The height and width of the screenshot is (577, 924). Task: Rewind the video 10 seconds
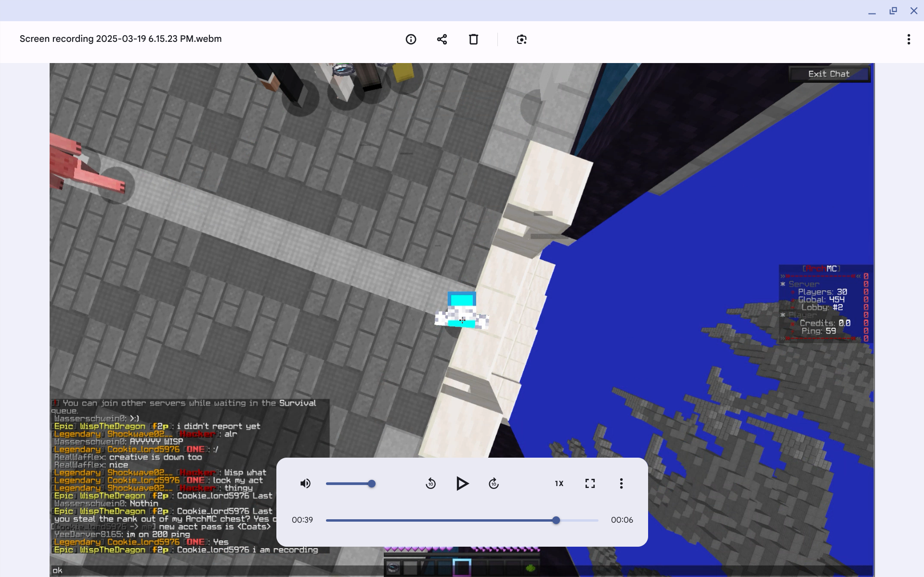(431, 484)
